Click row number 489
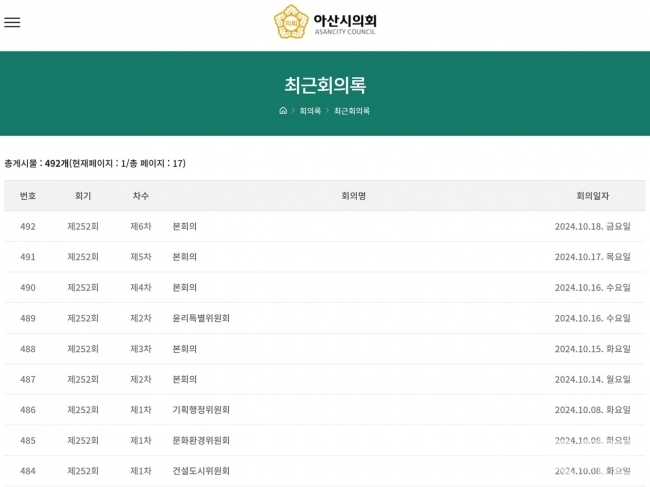 tap(28, 318)
